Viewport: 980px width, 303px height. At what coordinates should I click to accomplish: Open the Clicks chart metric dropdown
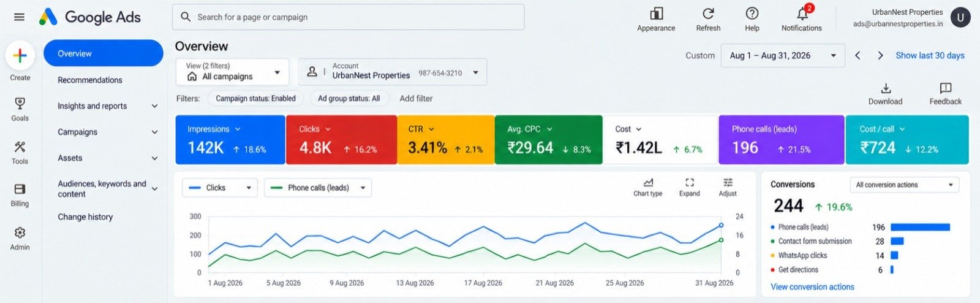click(219, 188)
